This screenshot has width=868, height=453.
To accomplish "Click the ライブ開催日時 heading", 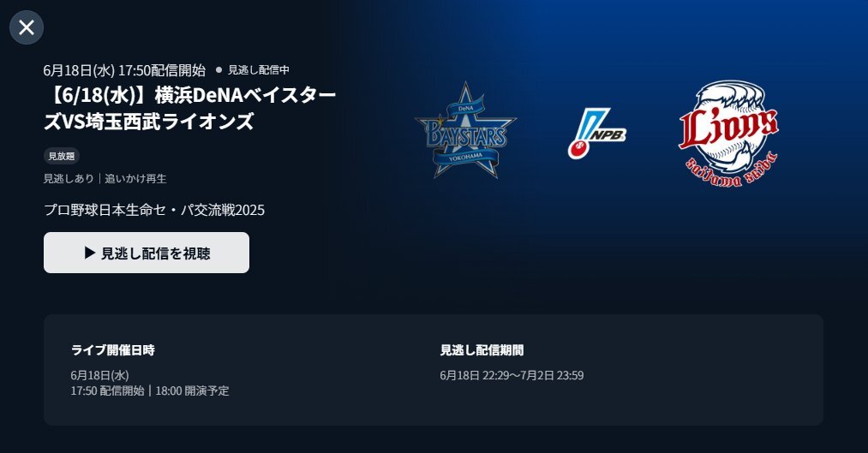I will pos(113,350).
